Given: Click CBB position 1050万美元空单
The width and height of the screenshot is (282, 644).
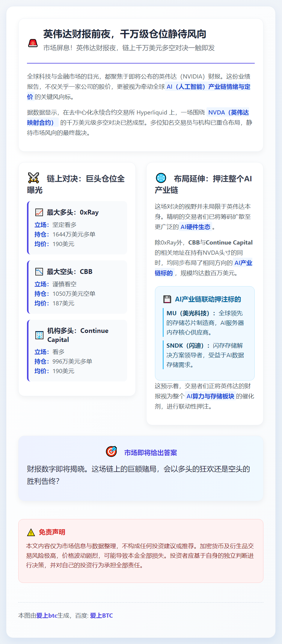Looking at the screenshot, I should click(74, 294).
